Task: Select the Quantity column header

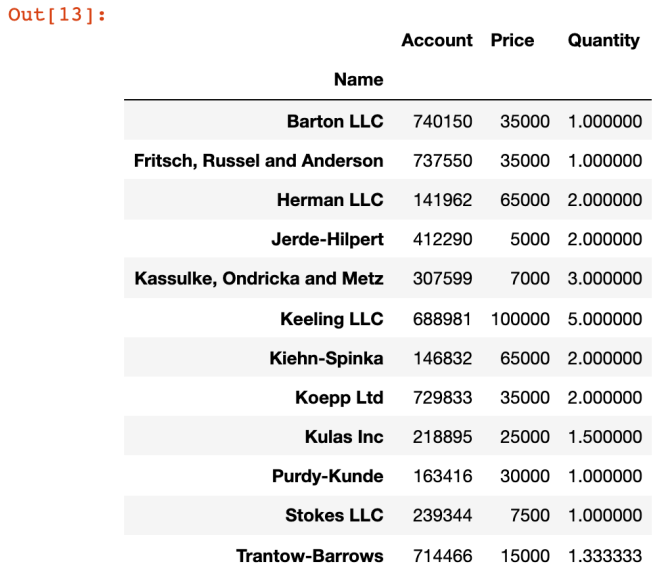Action: click(x=603, y=41)
